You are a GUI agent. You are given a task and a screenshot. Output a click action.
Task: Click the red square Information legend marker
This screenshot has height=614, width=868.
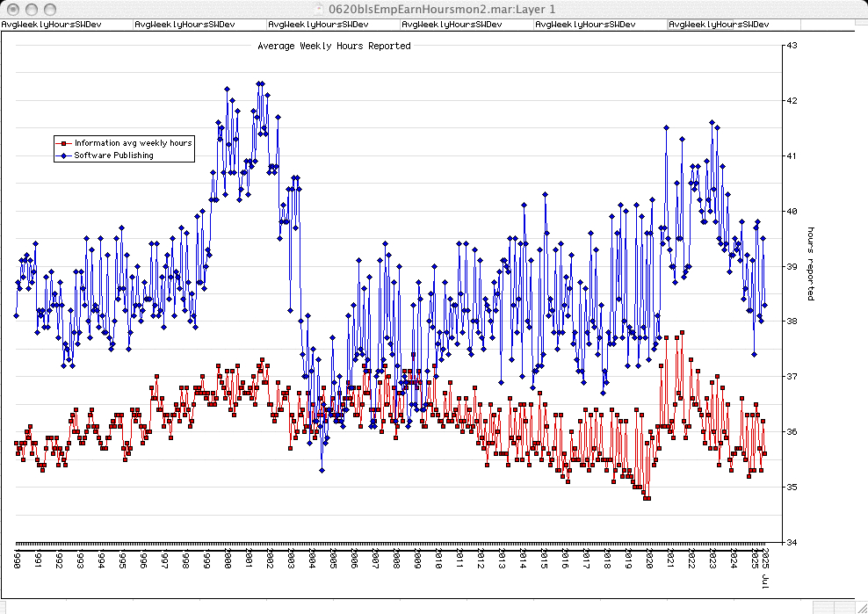coord(62,143)
